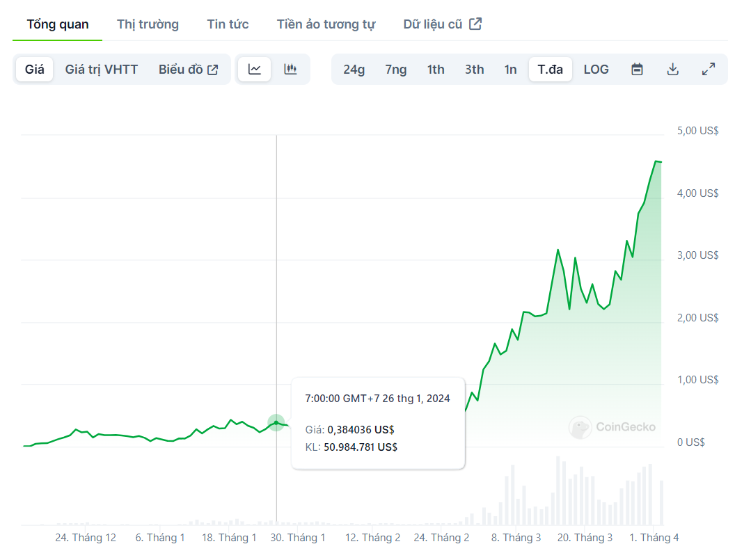Open the Thị trường tab
This screenshot has width=751, height=560.
(x=148, y=24)
